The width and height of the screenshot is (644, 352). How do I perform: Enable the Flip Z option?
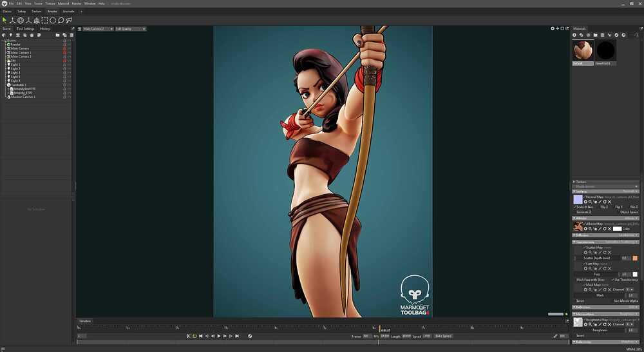tap(634, 207)
